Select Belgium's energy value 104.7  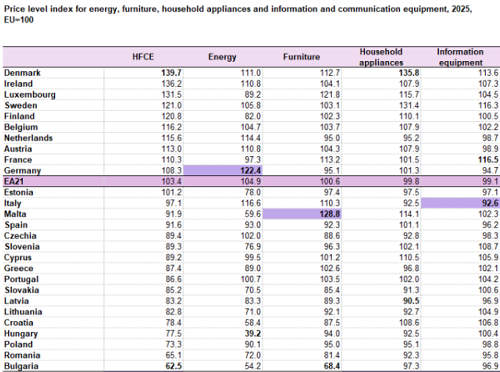251,127
